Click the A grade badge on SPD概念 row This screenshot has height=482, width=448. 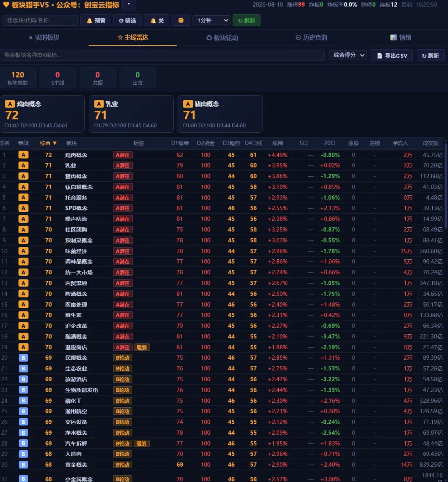pyautogui.click(x=23, y=208)
